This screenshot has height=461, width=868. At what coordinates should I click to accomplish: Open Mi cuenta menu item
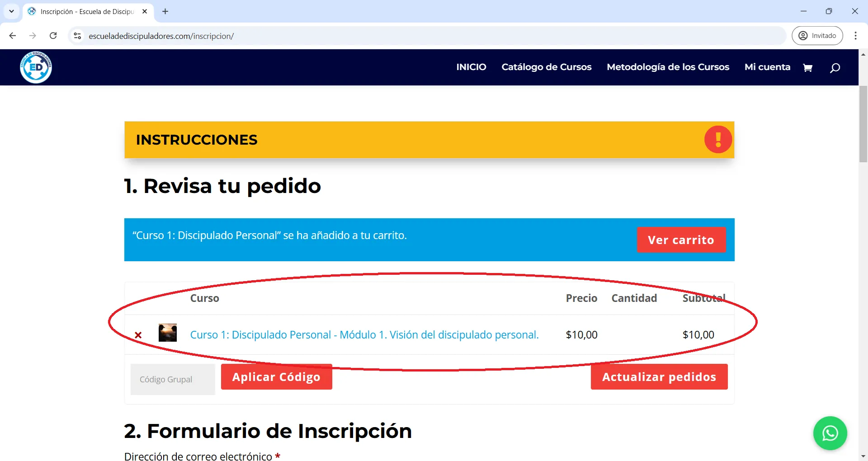pos(767,67)
